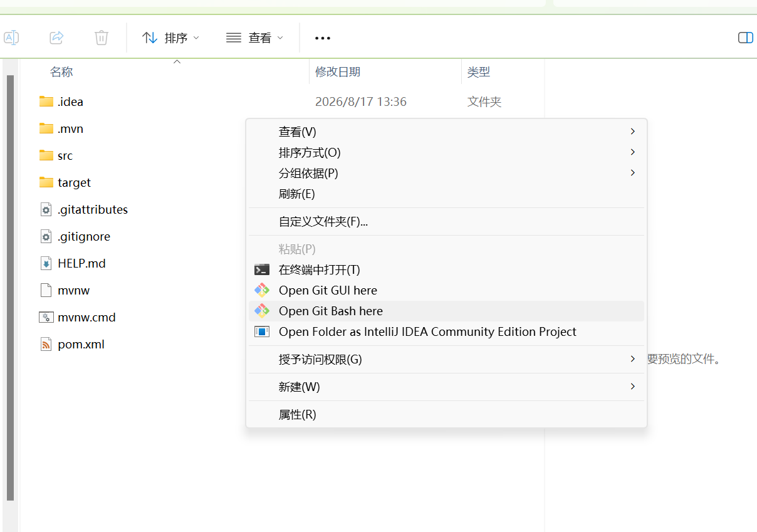Click the delete trash icon in the toolbar
The image size is (757, 532).
point(102,38)
